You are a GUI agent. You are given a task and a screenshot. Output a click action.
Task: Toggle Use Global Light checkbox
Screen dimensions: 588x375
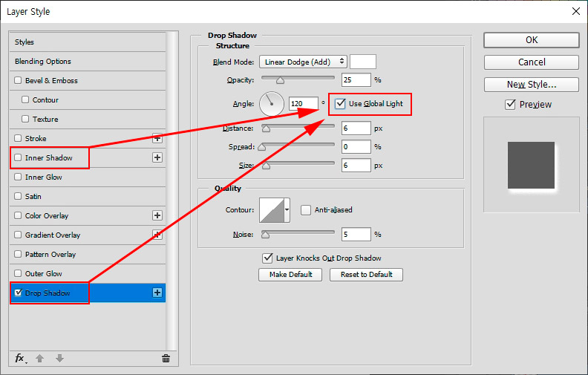point(340,103)
